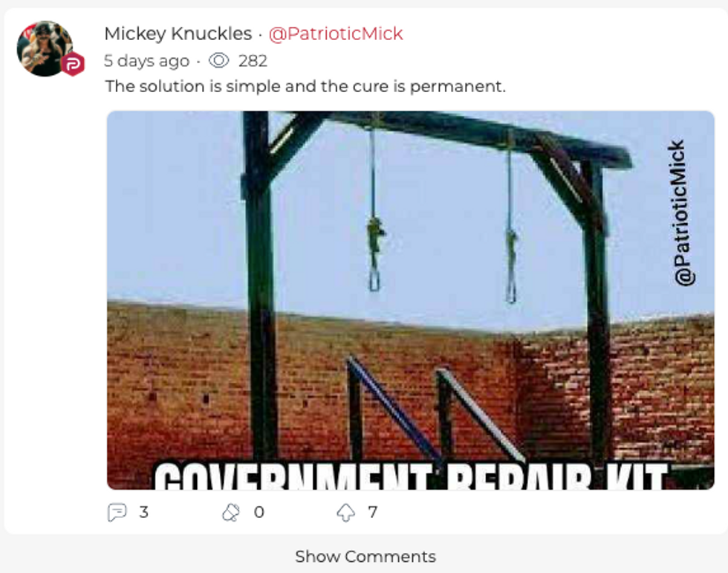
Task: Open Mickey Knuckles' profile avatar
Action: 45,48
